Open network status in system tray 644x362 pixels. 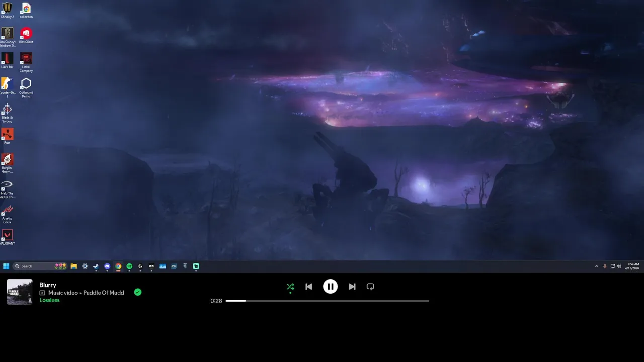click(613, 266)
